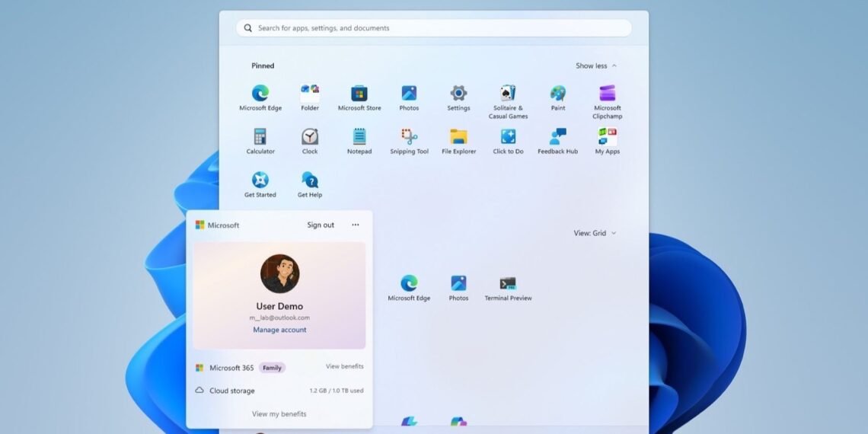Open View my benefits
This screenshot has width=868, height=434.
(x=279, y=414)
